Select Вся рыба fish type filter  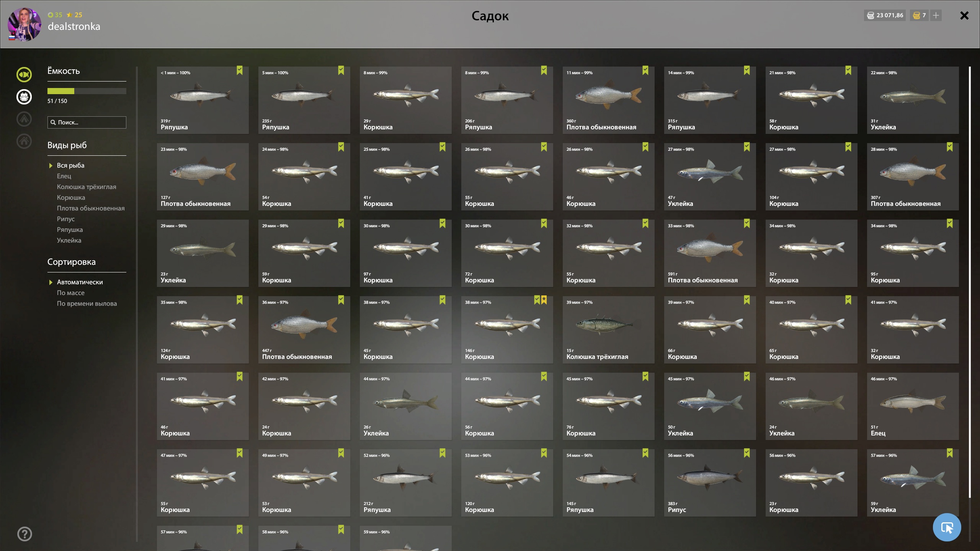click(x=70, y=165)
